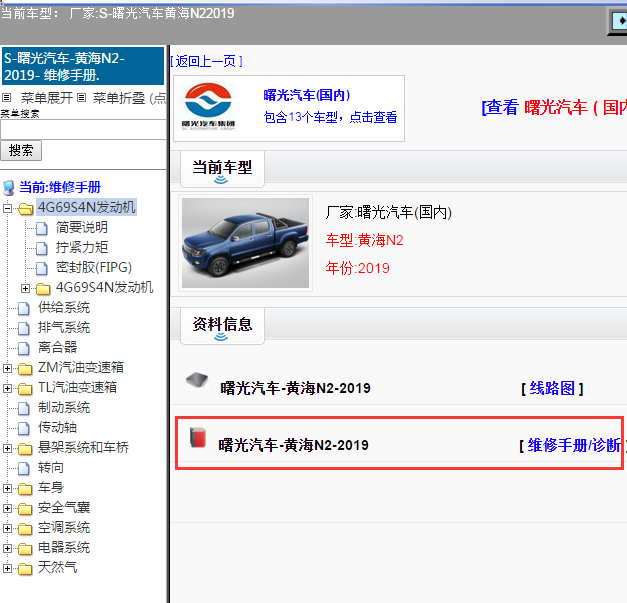
Task: Click the document icon beside 排气系统
Action: 24,328
